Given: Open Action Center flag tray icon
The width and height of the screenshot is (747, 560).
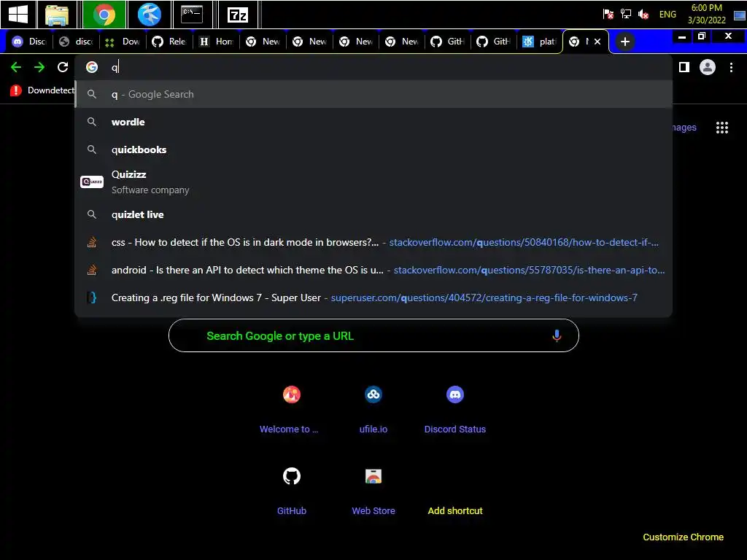Looking at the screenshot, I should tap(608, 15).
